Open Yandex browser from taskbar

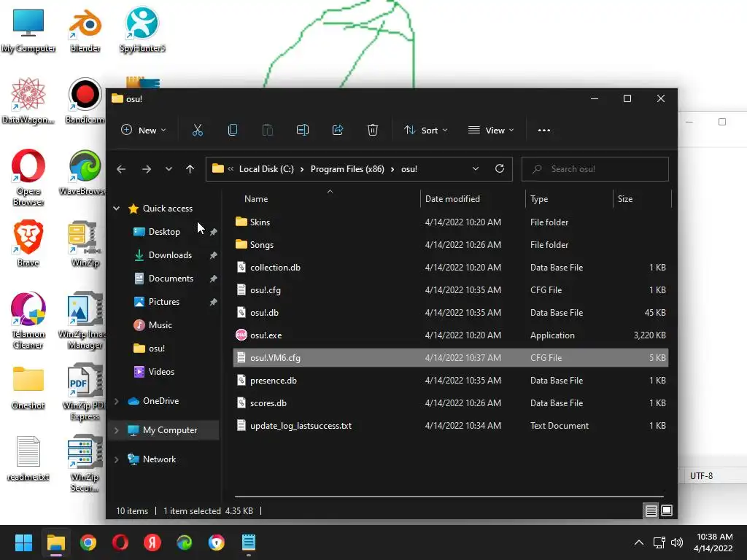pos(152,542)
